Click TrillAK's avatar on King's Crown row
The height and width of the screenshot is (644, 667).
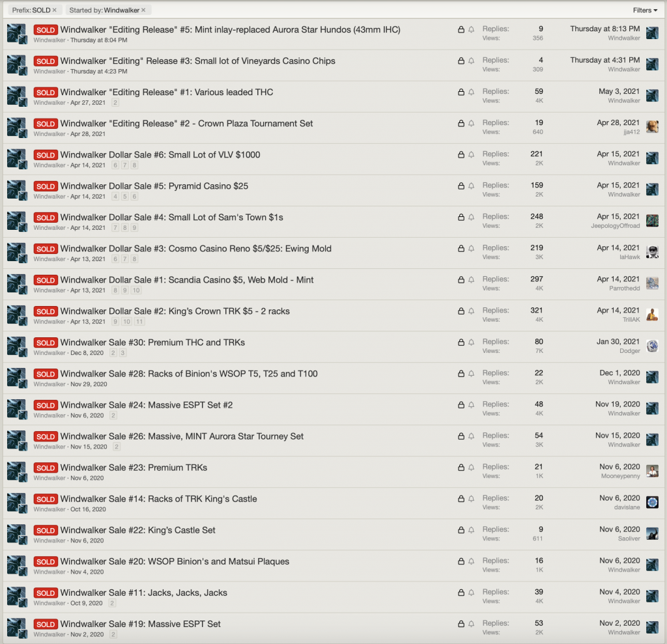click(x=652, y=314)
